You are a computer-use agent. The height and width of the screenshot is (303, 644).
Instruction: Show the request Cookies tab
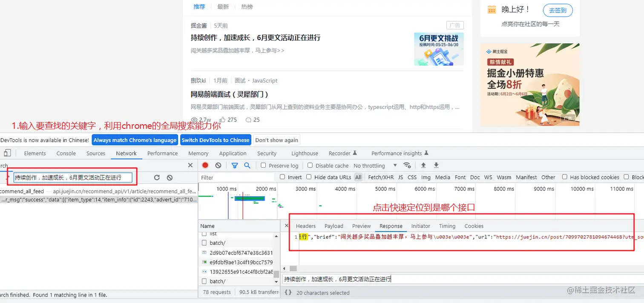pyautogui.click(x=474, y=226)
